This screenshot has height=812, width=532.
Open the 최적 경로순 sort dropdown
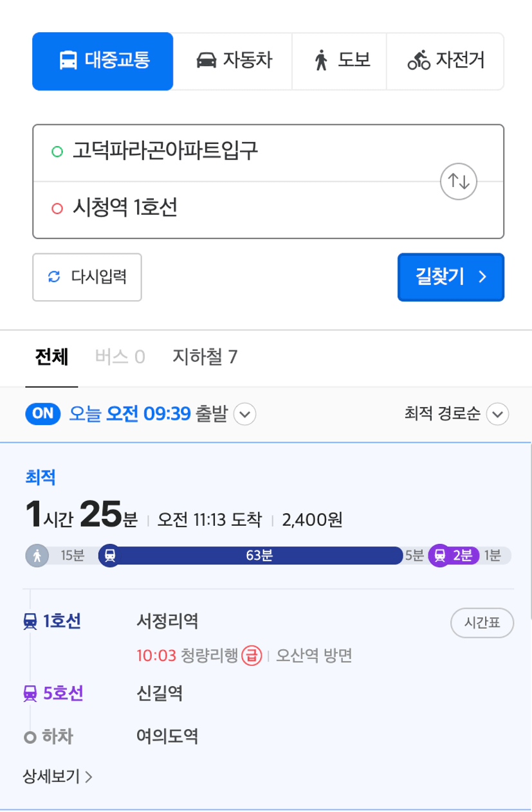(x=456, y=415)
